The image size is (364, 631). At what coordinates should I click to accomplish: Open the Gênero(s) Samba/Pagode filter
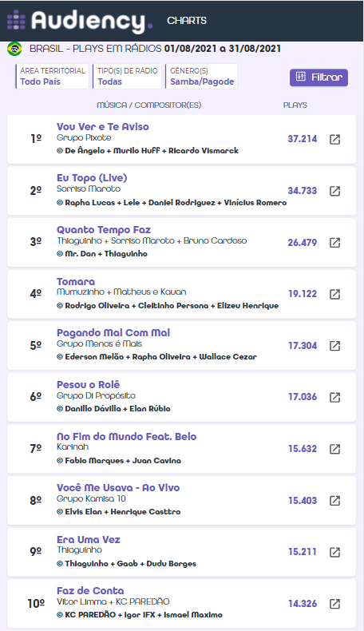(201, 76)
